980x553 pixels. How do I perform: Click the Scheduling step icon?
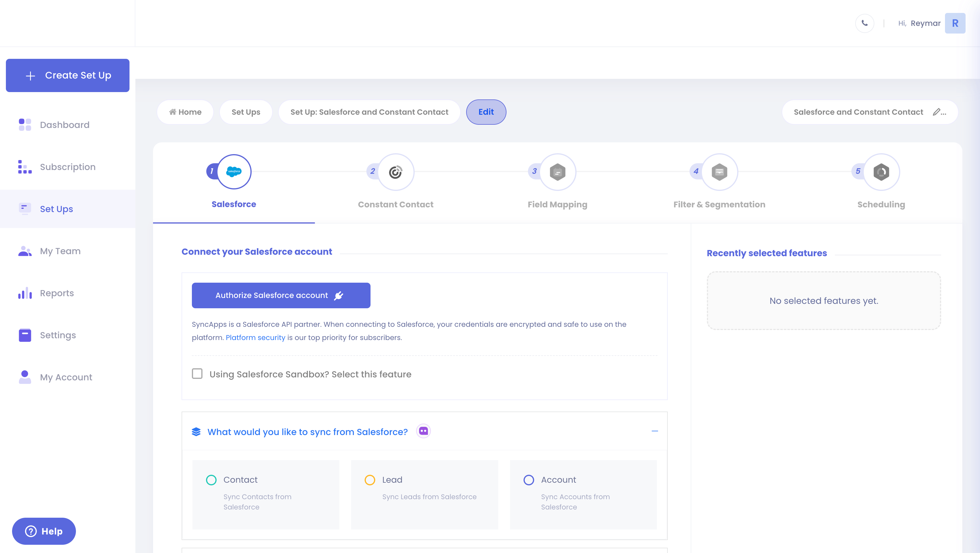coord(881,172)
